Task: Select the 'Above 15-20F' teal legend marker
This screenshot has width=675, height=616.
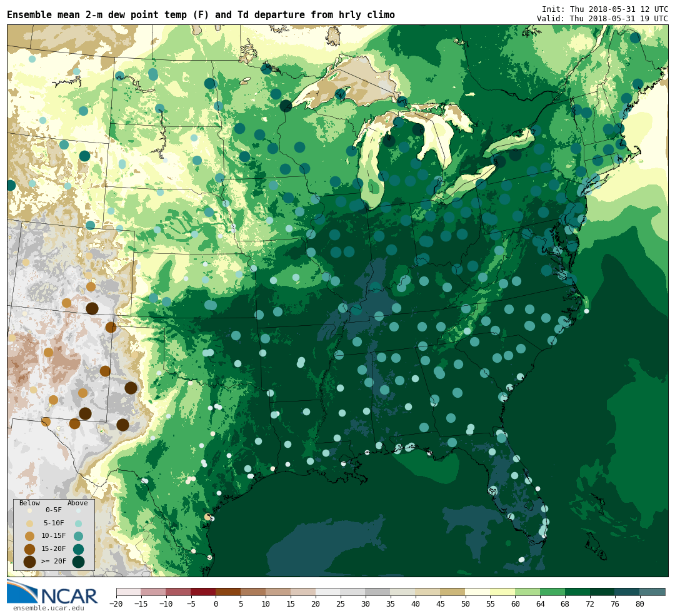Action: click(78, 549)
